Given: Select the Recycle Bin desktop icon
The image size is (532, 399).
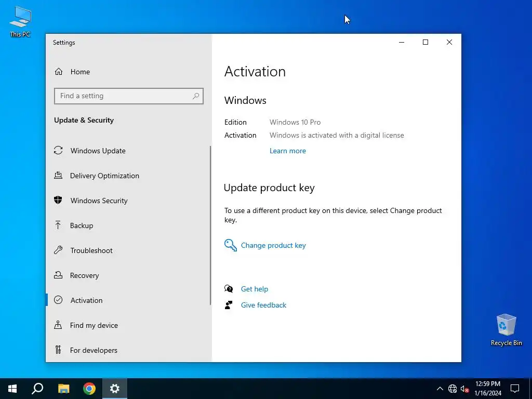Looking at the screenshot, I should [506, 330].
